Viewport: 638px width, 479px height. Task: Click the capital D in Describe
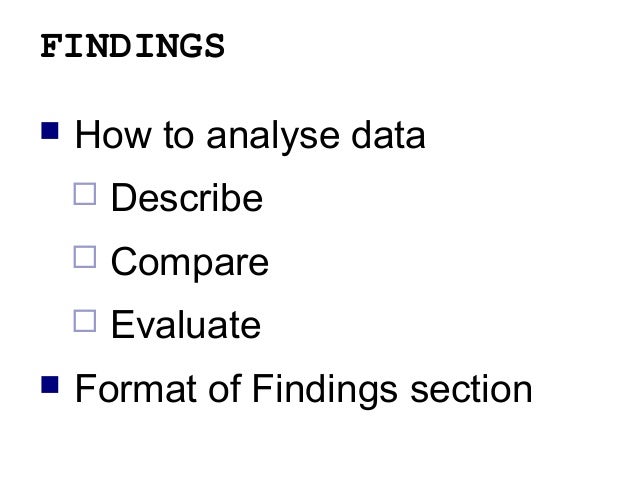tap(121, 199)
